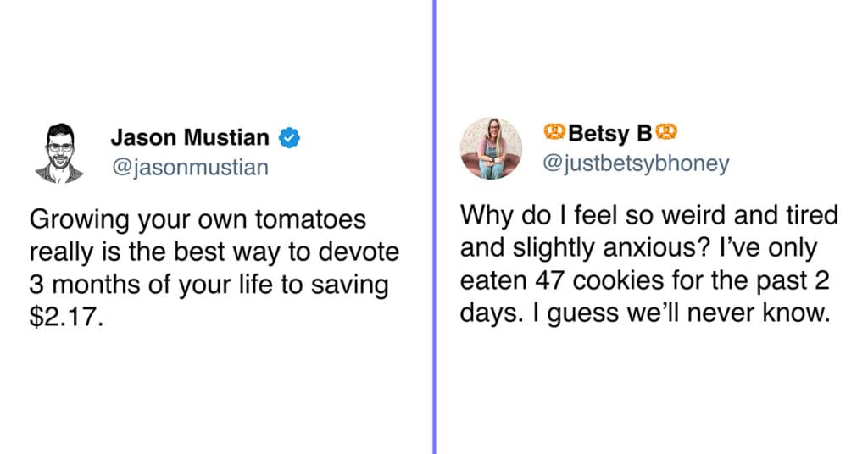This screenshot has width=868, height=454.
Task: Open the @jasonmustian handle link
Action: coord(190,167)
